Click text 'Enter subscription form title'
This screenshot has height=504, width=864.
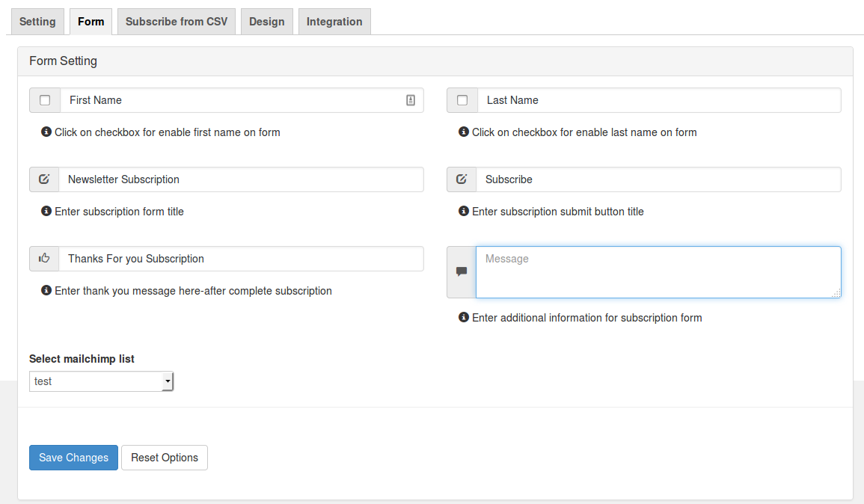tap(119, 212)
